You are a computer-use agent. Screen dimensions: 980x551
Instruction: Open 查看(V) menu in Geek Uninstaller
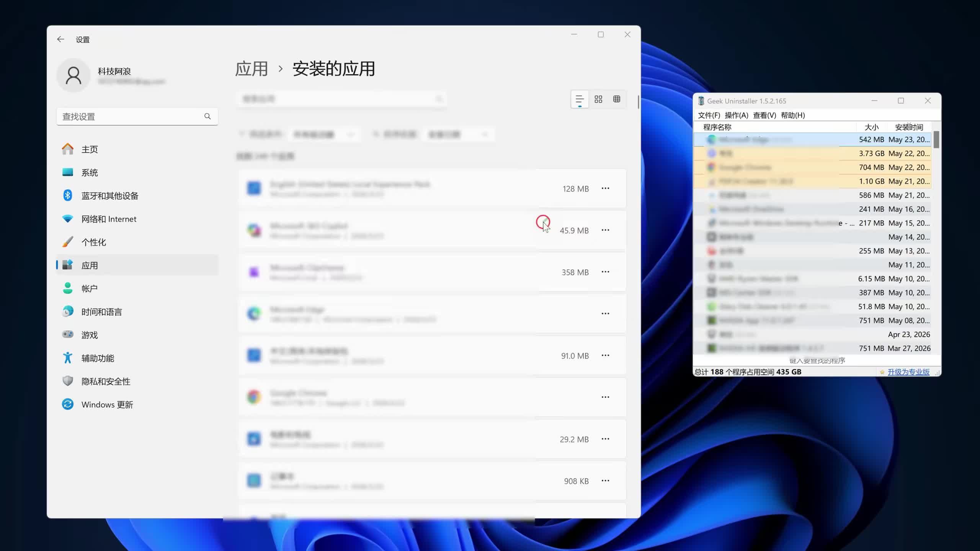click(x=764, y=115)
